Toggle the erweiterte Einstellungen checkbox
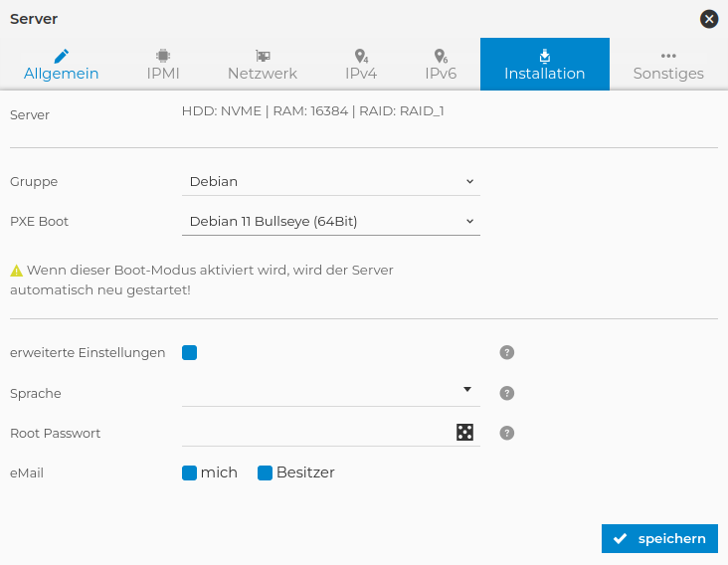The image size is (728, 565). coord(190,352)
